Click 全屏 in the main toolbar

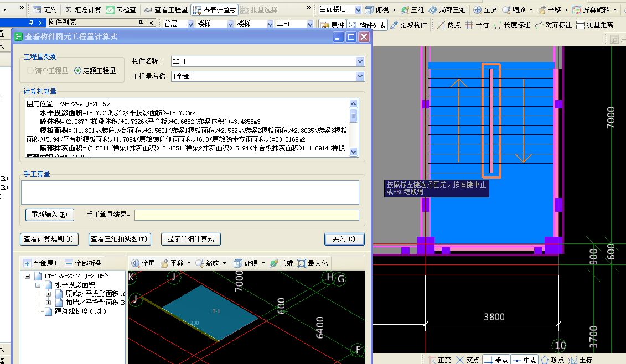(x=485, y=9)
